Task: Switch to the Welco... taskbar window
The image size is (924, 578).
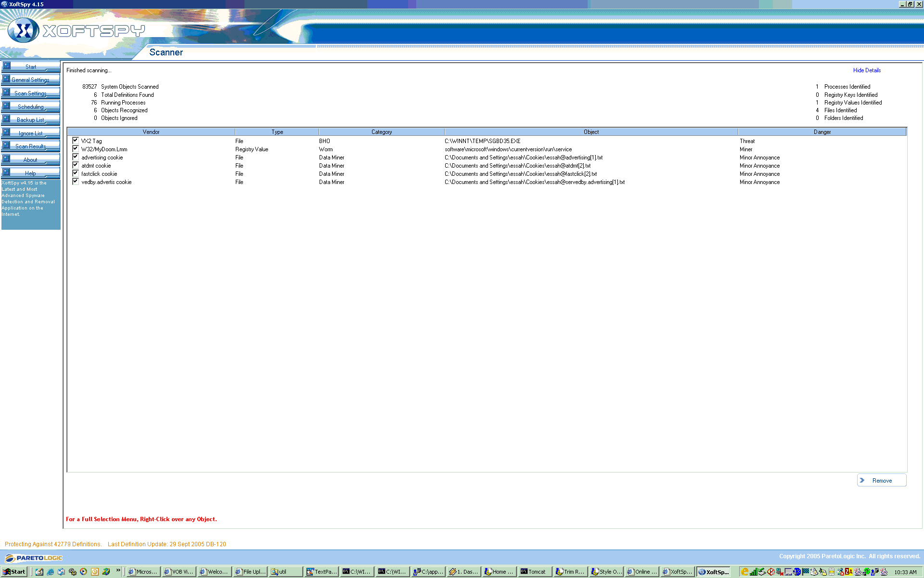Action: 214,572
